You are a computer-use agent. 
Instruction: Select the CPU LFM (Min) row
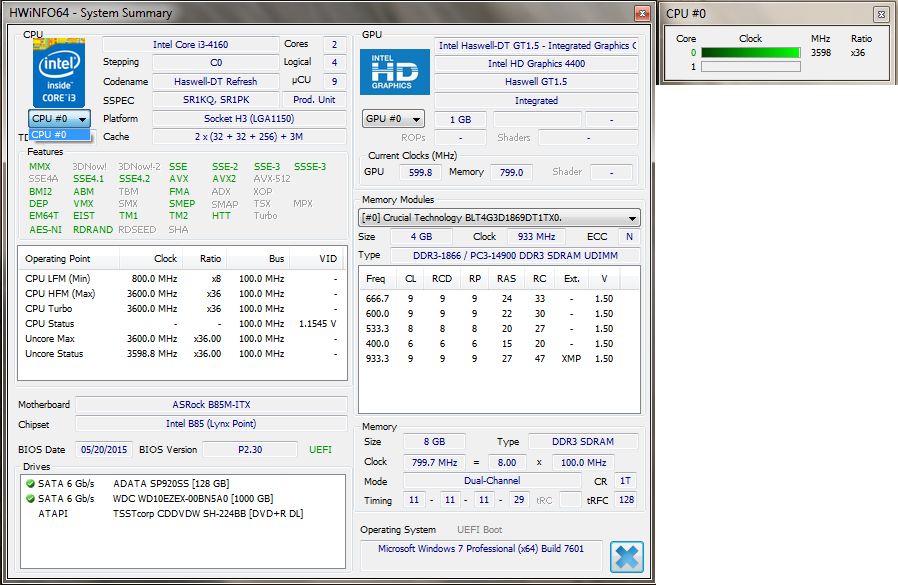[x=182, y=278]
